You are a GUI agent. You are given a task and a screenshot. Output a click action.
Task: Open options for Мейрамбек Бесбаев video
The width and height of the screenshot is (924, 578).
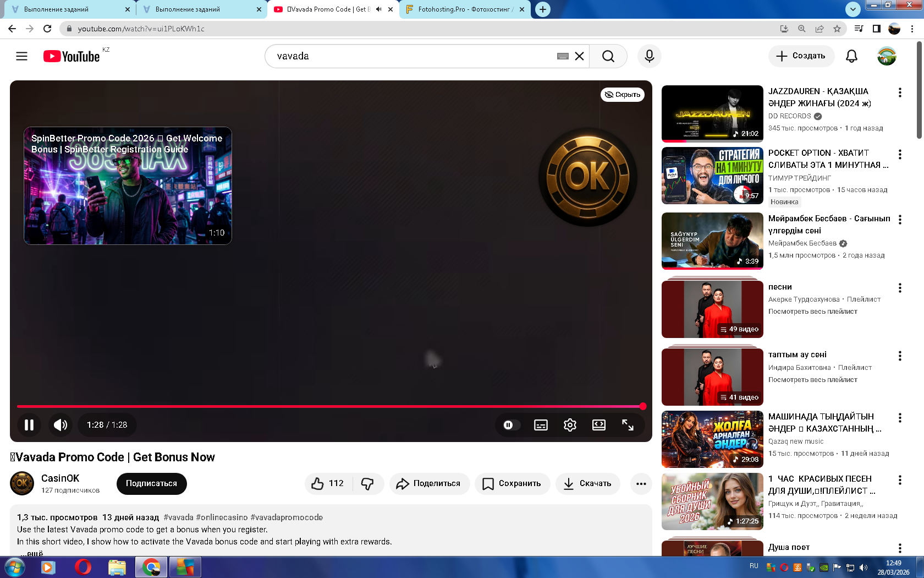tap(900, 220)
